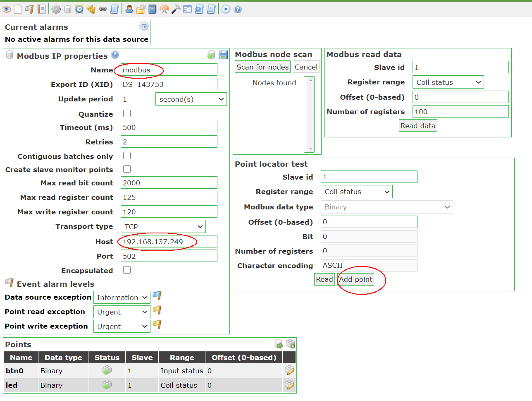
Task: Click the btn0 point name
Action: tap(14, 371)
